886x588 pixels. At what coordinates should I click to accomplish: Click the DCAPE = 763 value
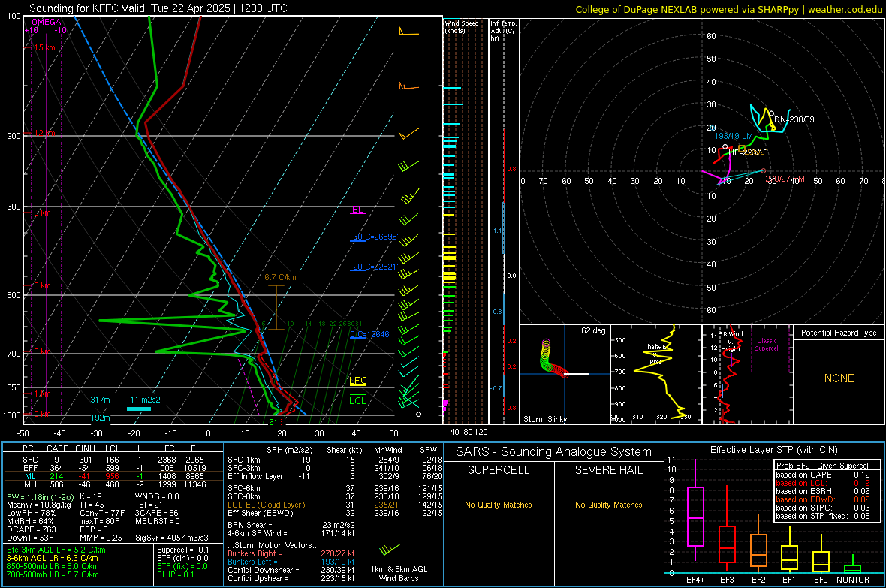[x=31, y=529]
